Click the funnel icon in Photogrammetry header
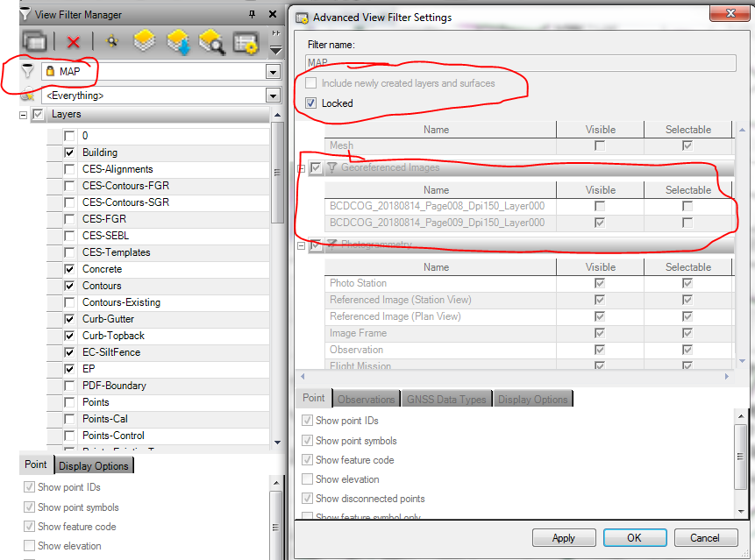Image resolution: width=755 pixels, height=560 pixels. [331, 245]
